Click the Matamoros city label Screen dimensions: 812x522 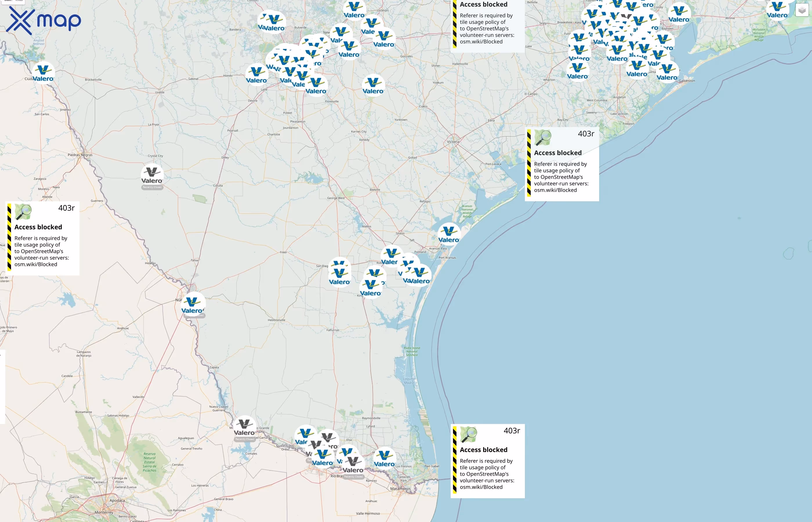[400, 489]
